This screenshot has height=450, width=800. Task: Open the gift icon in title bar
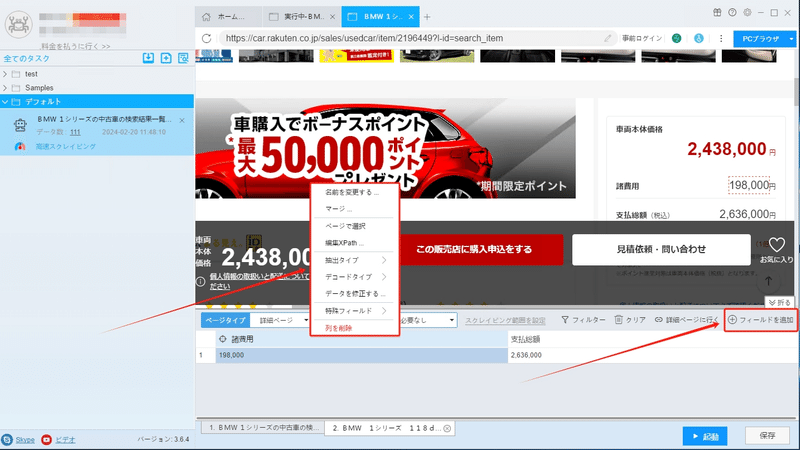click(717, 12)
